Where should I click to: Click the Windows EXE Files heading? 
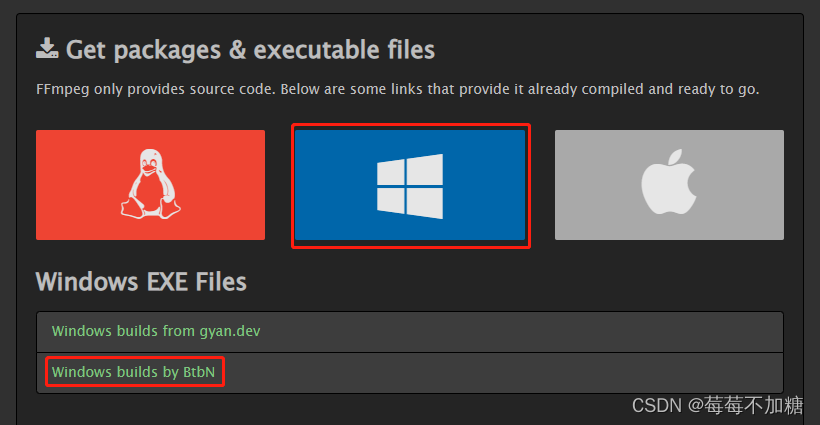[141, 282]
